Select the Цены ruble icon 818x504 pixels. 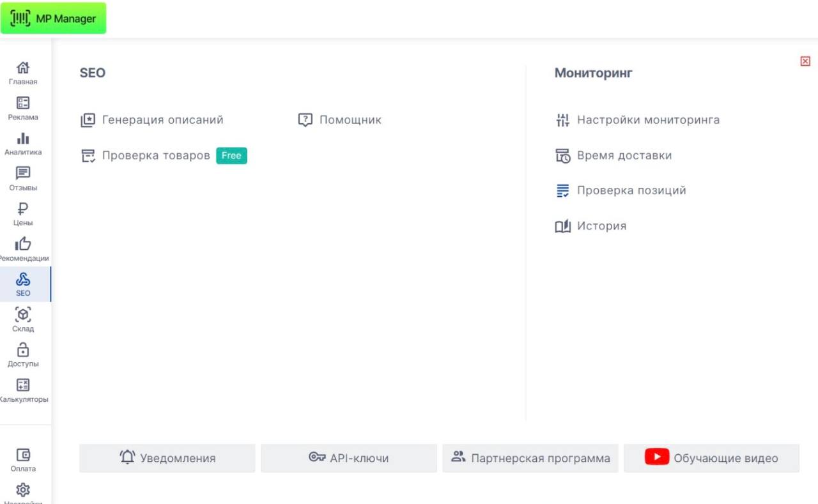pos(23,210)
